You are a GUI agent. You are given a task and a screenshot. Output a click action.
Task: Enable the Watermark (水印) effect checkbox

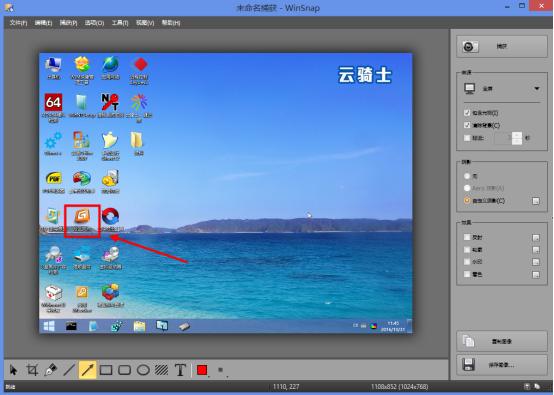(x=467, y=262)
